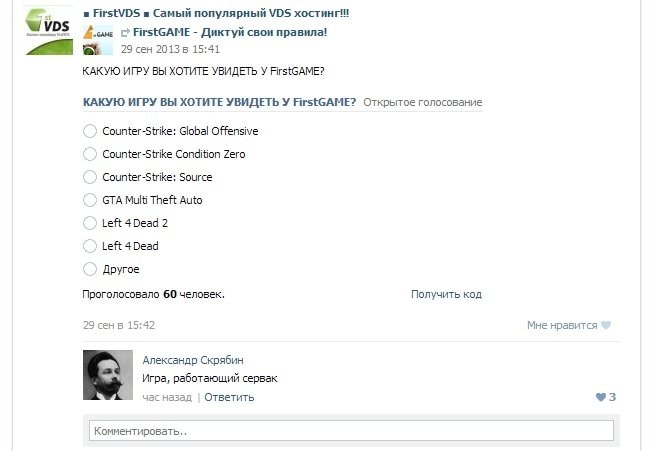Image resolution: width=670 pixels, height=451 pixels.
Task: Click the FirstVDS group avatar logo
Action: tap(50, 31)
